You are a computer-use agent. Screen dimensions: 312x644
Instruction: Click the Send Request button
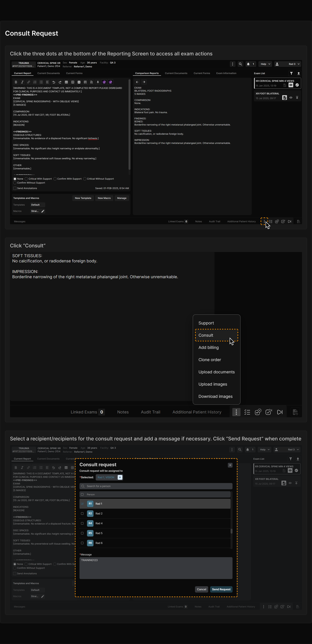[x=221, y=589]
